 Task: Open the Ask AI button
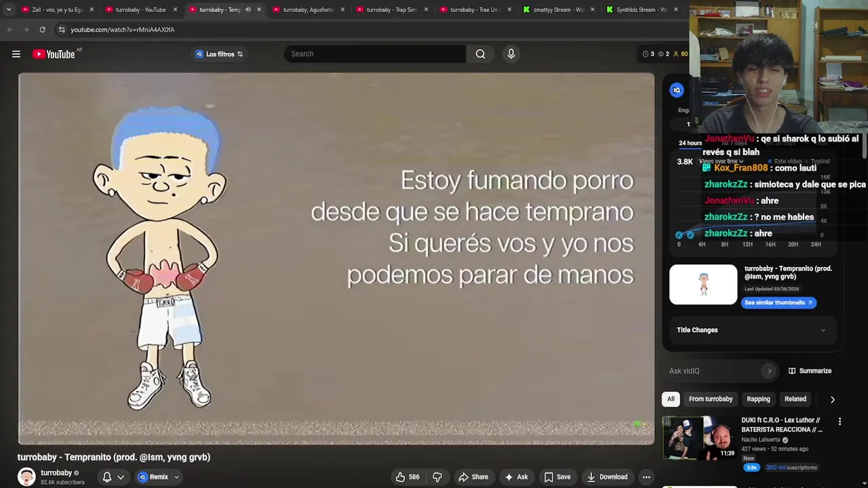(516, 477)
